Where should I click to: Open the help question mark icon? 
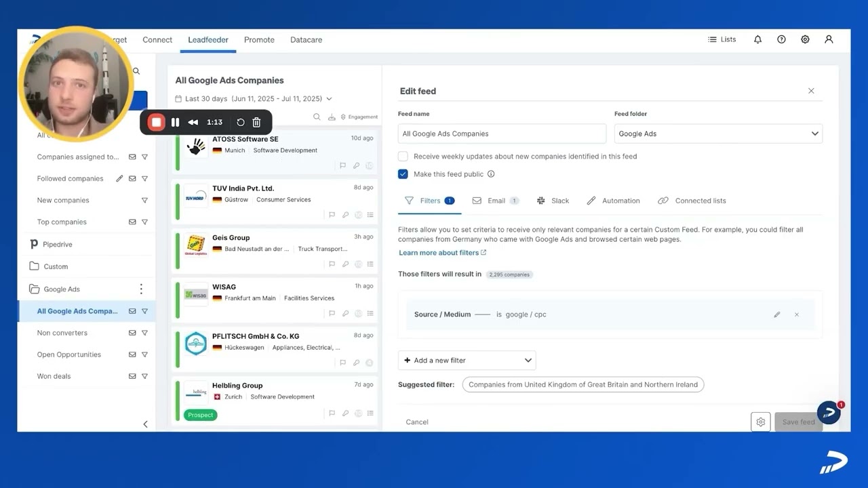[781, 39]
